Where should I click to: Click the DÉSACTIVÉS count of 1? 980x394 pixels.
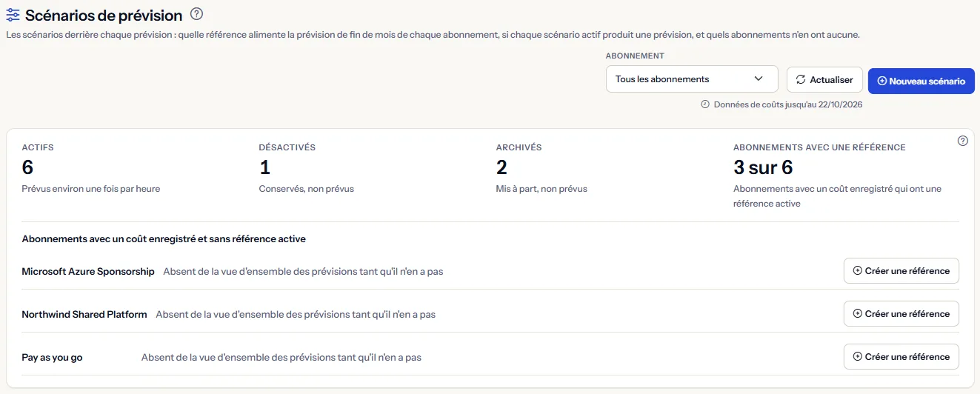pos(264,167)
